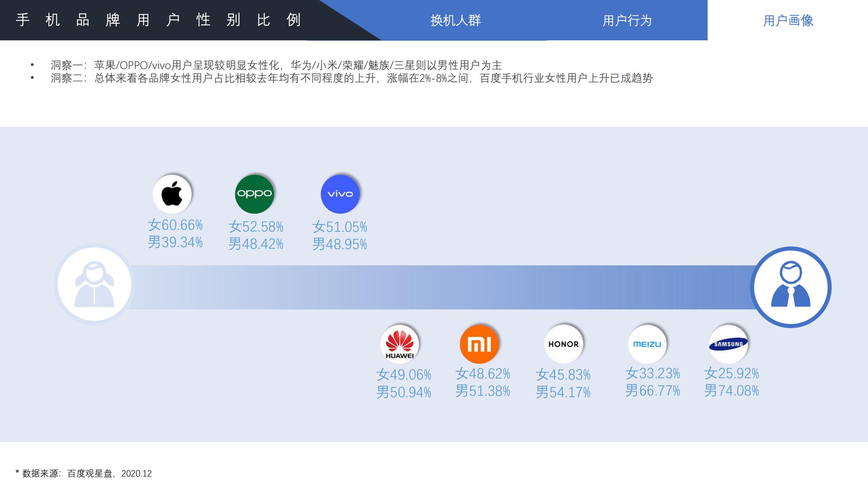This screenshot has height=488, width=868.
Task: Click the slide title 手机品牌用户性别比例
Action: pyautogui.click(x=159, y=20)
